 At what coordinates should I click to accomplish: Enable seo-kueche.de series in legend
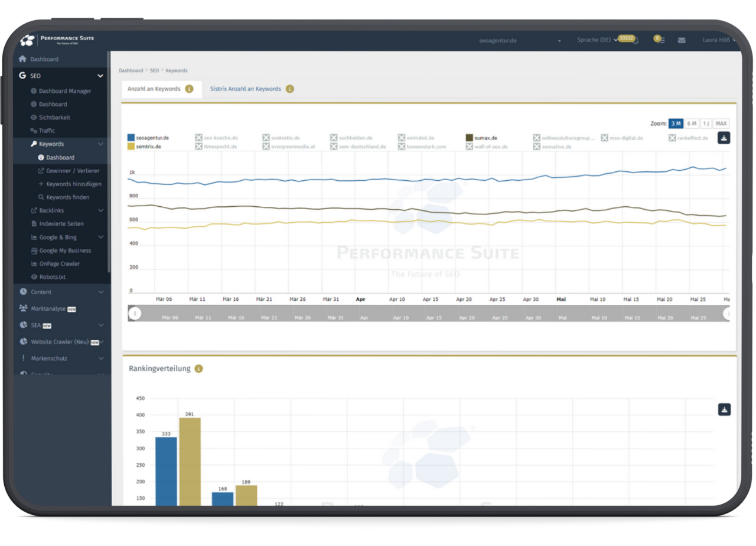click(217, 138)
